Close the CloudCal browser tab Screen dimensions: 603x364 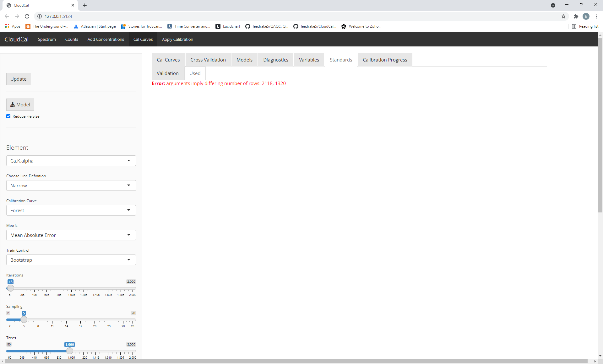pyautogui.click(x=73, y=5)
